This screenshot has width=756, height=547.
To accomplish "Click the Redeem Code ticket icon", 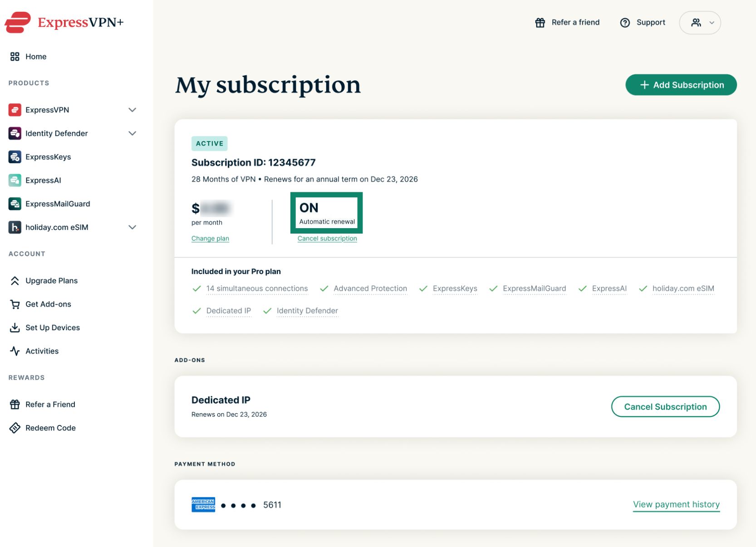I will (x=15, y=428).
